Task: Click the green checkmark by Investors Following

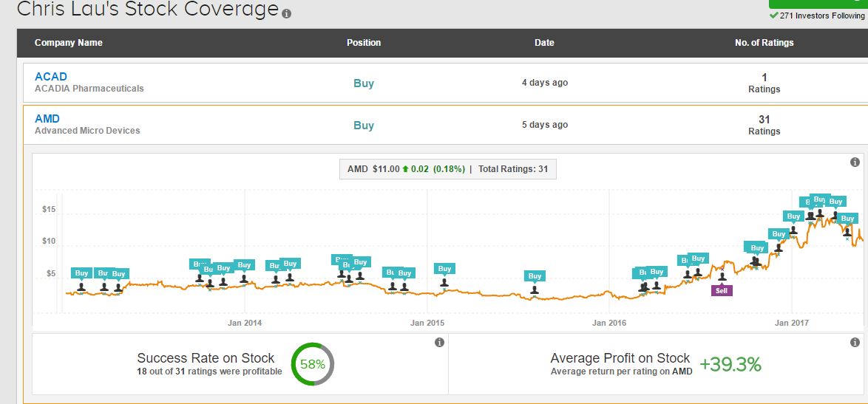Action: 774,16
